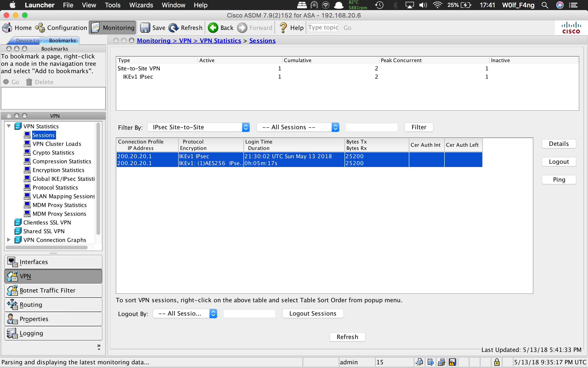Click the Logout By text input field
Viewport: 588px width, 368px height.
click(249, 313)
